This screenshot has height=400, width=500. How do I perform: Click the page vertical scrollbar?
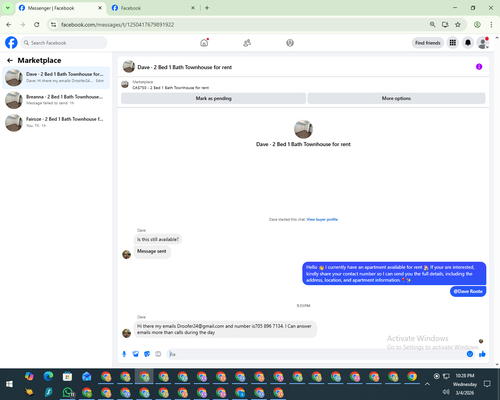click(497, 200)
